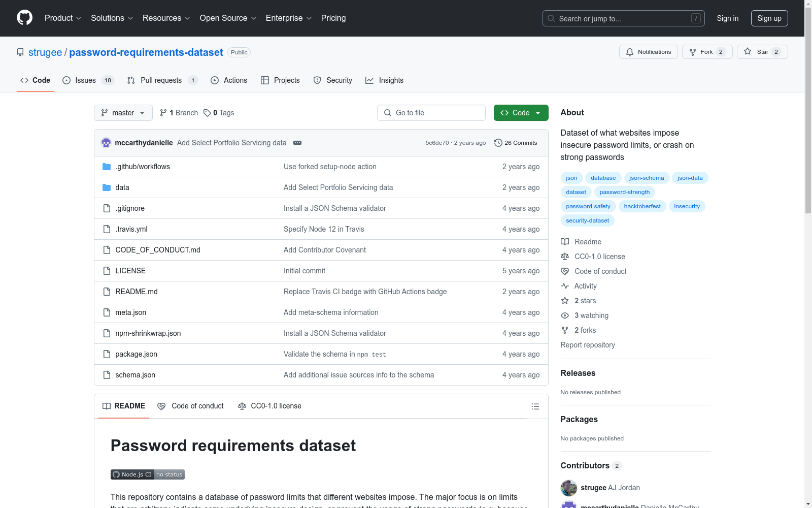The height and width of the screenshot is (508, 812).
Task: Open the Product dropdown menu
Action: [63, 18]
